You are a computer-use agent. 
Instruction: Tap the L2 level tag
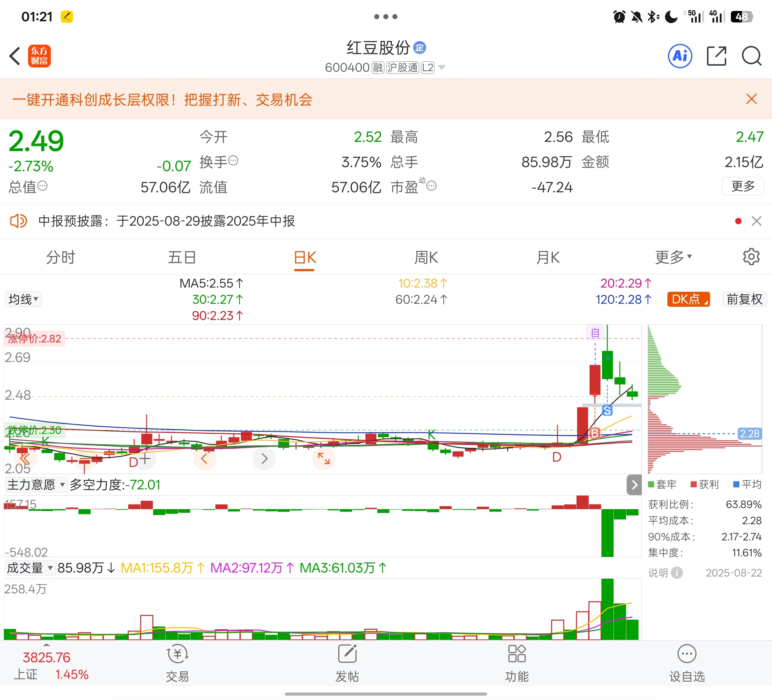[x=427, y=68]
